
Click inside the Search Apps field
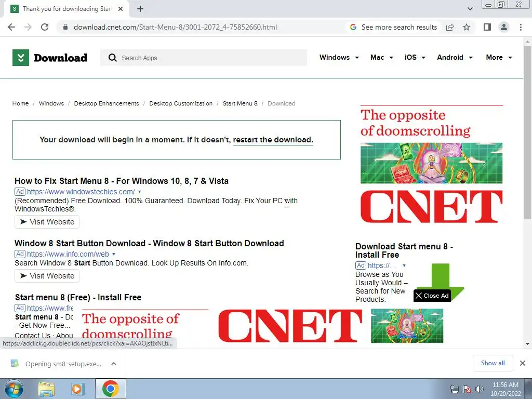click(204, 58)
